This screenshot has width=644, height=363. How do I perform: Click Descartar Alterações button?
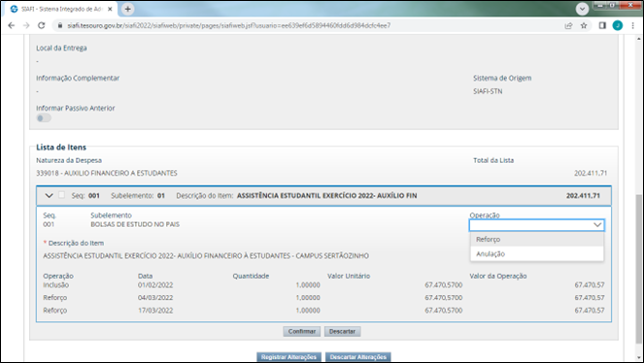tap(358, 357)
